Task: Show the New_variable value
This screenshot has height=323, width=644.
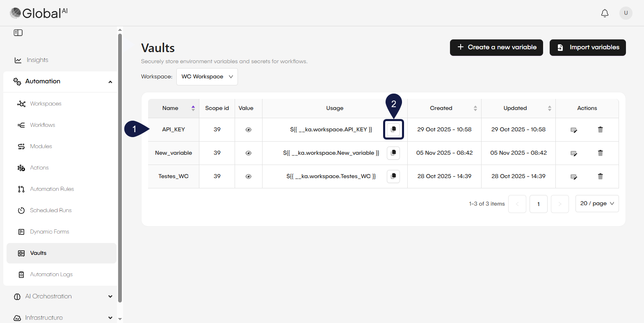Action: coord(248,153)
